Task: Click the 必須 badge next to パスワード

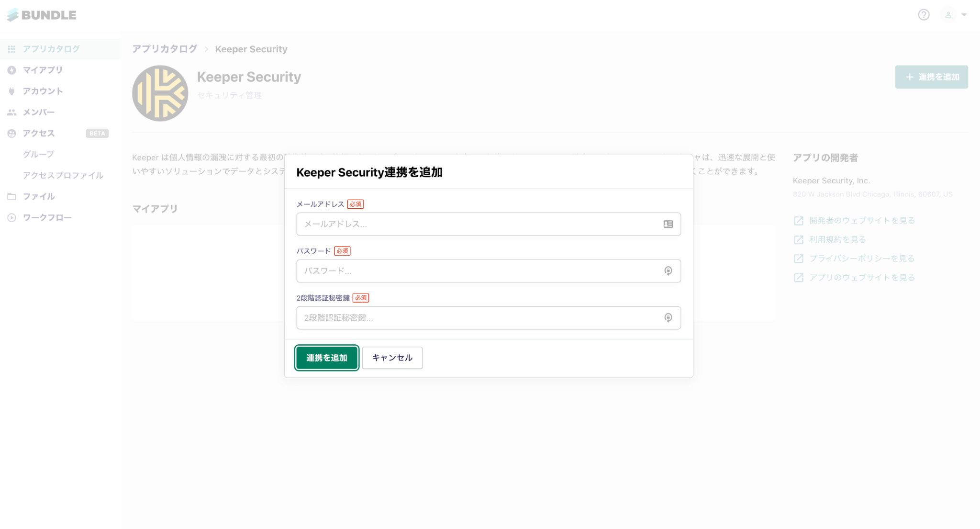Action: pos(342,251)
